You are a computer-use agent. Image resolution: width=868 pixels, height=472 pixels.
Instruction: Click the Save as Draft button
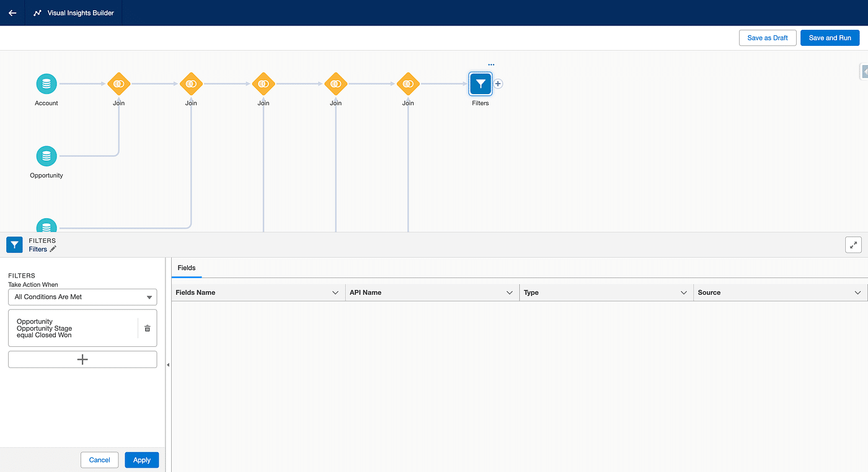(x=768, y=38)
